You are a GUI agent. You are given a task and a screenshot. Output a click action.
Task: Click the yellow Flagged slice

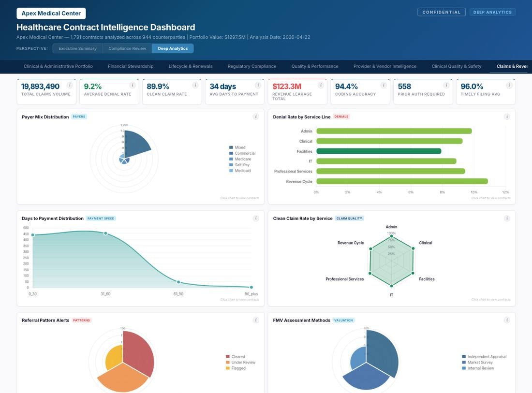(x=115, y=358)
